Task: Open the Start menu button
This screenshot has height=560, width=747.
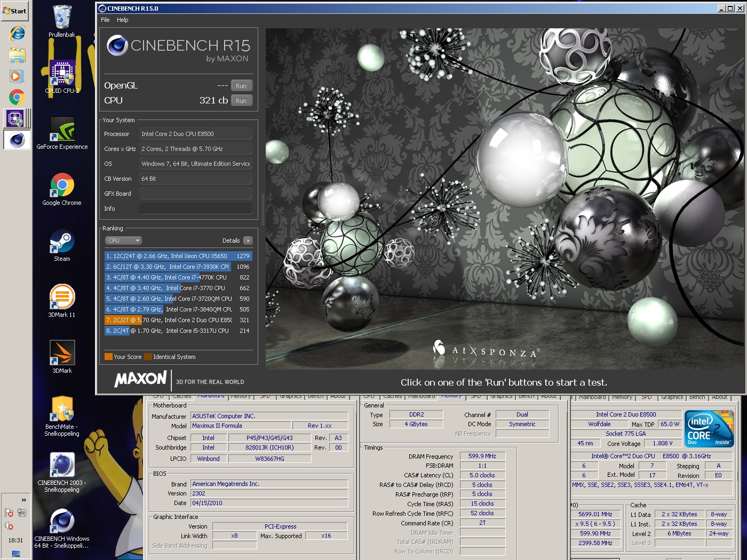Action: coord(14,10)
